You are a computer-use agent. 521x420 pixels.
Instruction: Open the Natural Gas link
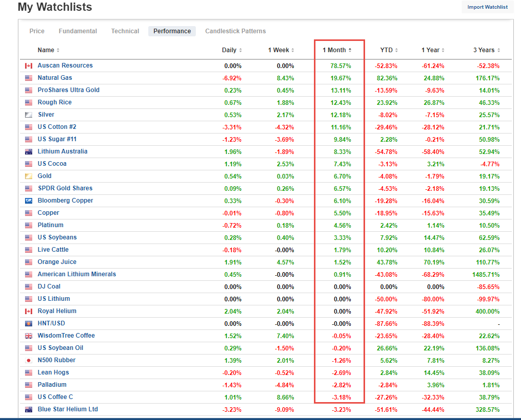point(55,78)
